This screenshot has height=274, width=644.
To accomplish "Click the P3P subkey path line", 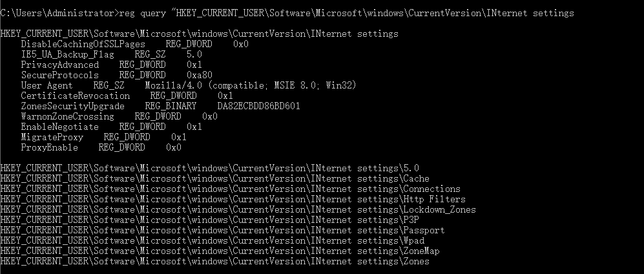I will pyautogui.click(x=210, y=220).
